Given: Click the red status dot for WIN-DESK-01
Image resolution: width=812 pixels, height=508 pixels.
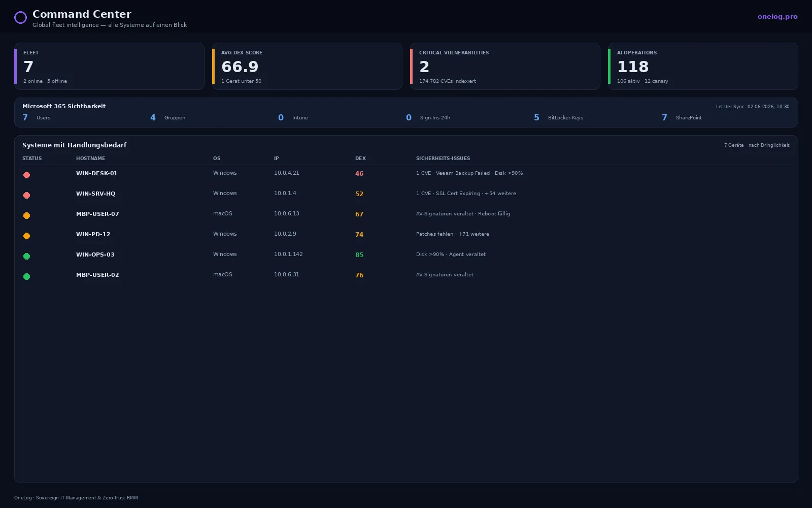Looking at the screenshot, I should pyautogui.click(x=27, y=175).
